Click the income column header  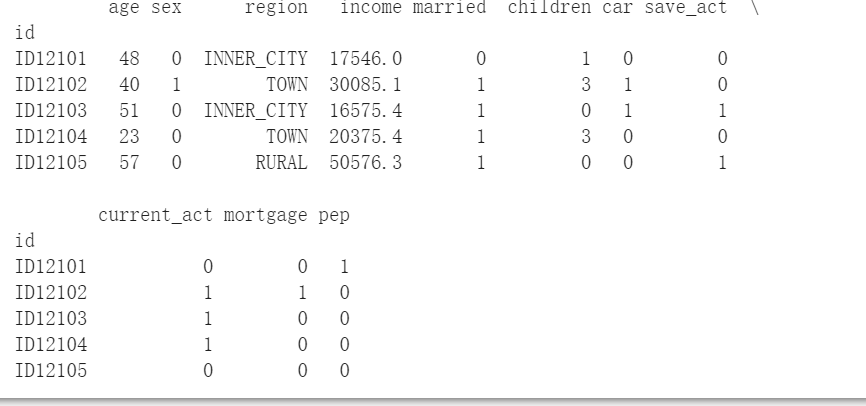point(371,7)
